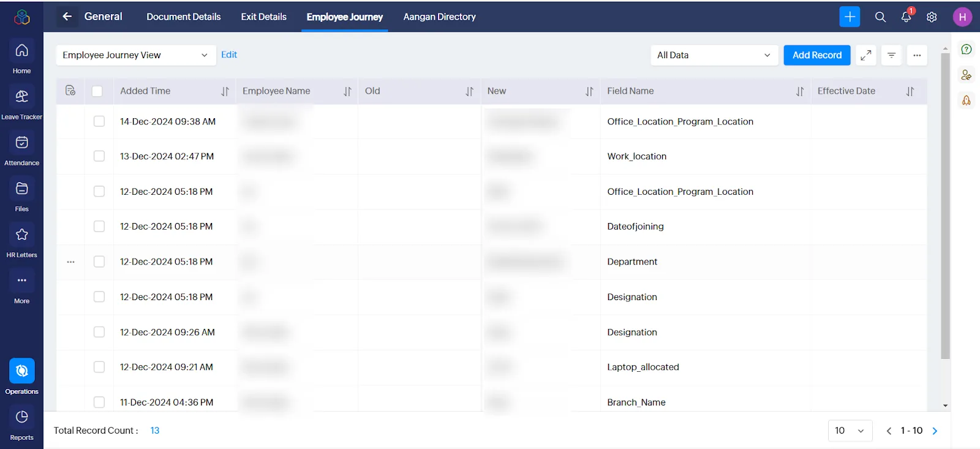Select the Employee Journey tab

click(345, 17)
